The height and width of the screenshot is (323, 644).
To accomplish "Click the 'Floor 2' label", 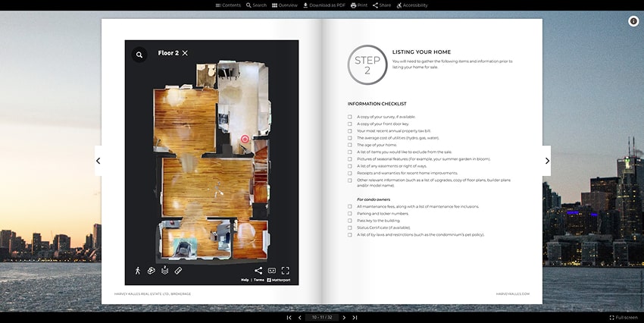I will (x=168, y=53).
